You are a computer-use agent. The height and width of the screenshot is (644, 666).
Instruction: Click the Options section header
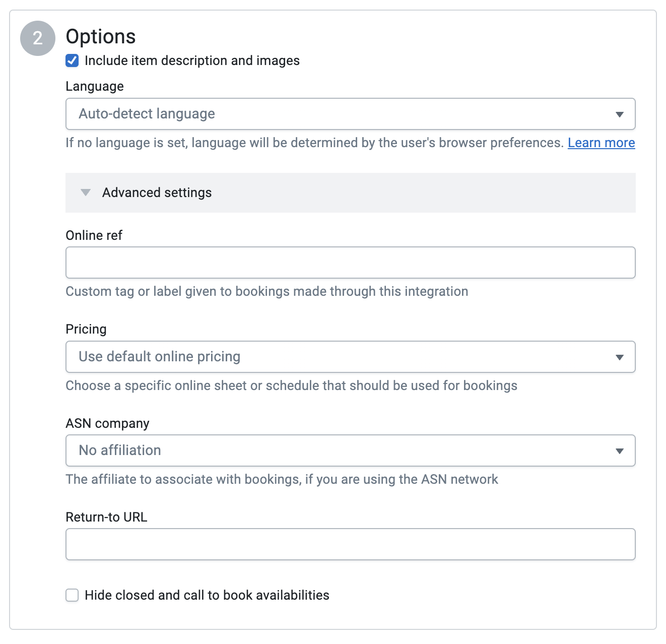[x=100, y=36]
